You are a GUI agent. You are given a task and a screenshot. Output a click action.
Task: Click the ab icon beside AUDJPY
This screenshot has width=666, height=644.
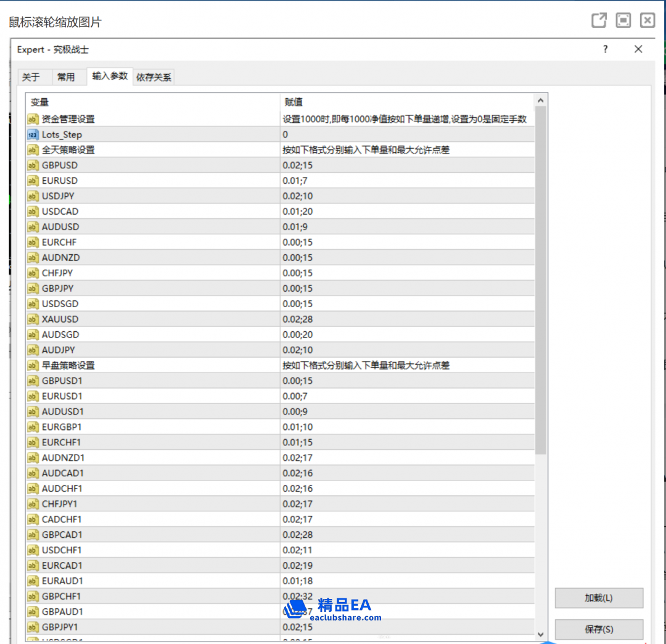32,350
